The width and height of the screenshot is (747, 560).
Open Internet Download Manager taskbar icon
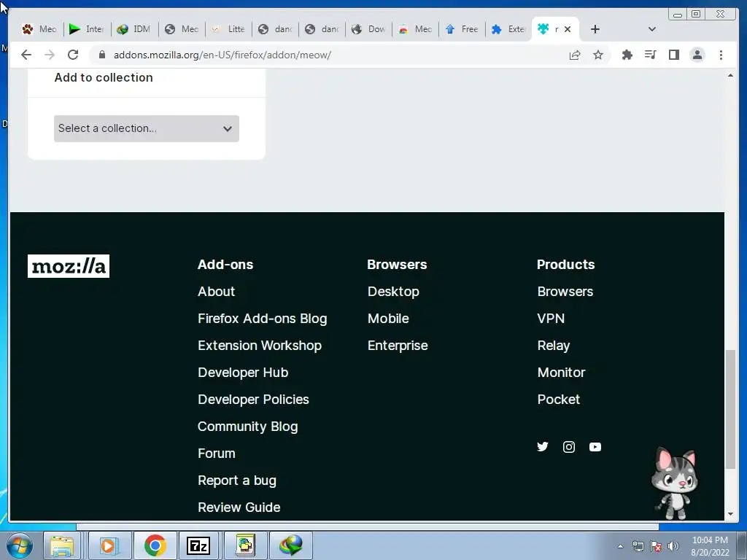point(291,545)
